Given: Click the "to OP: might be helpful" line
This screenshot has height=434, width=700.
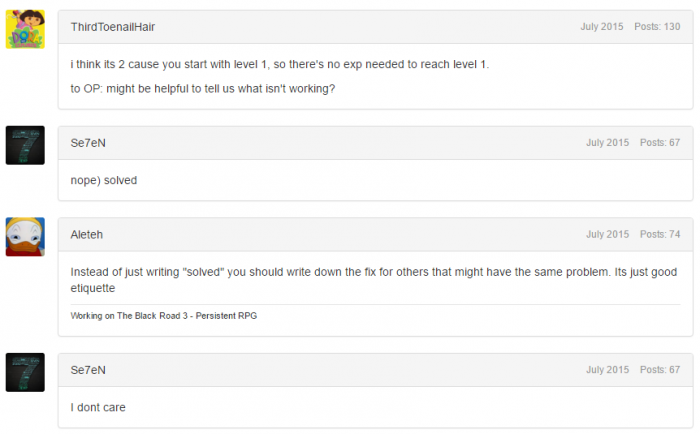Looking at the screenshot, I should coord(203,89).
